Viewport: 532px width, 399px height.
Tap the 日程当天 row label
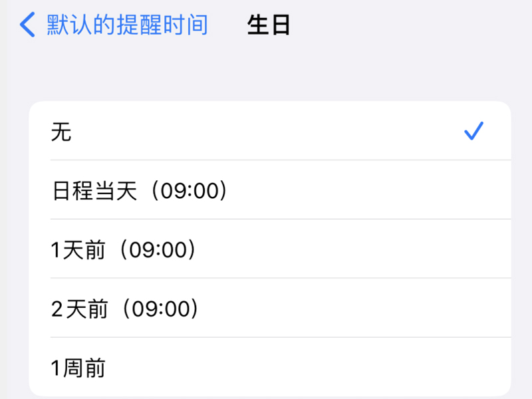pyautogui.click(x=94, y=192)
